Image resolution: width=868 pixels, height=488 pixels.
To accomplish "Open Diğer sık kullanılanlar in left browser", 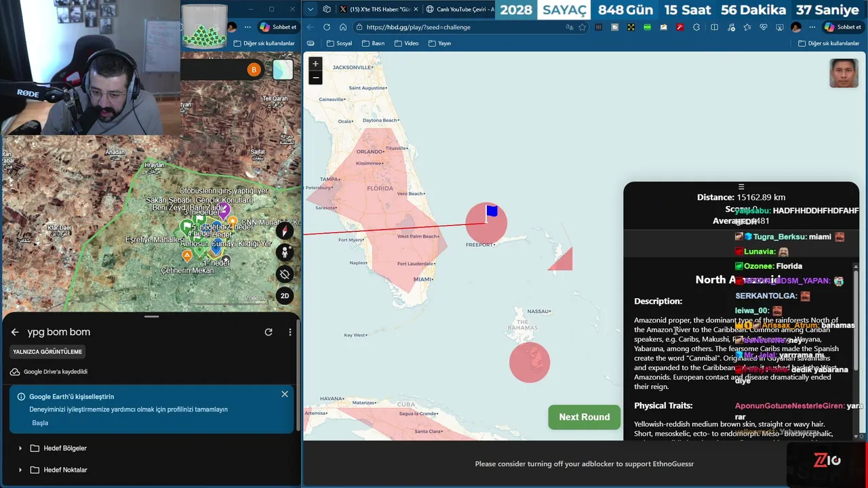I will [264, 43].
